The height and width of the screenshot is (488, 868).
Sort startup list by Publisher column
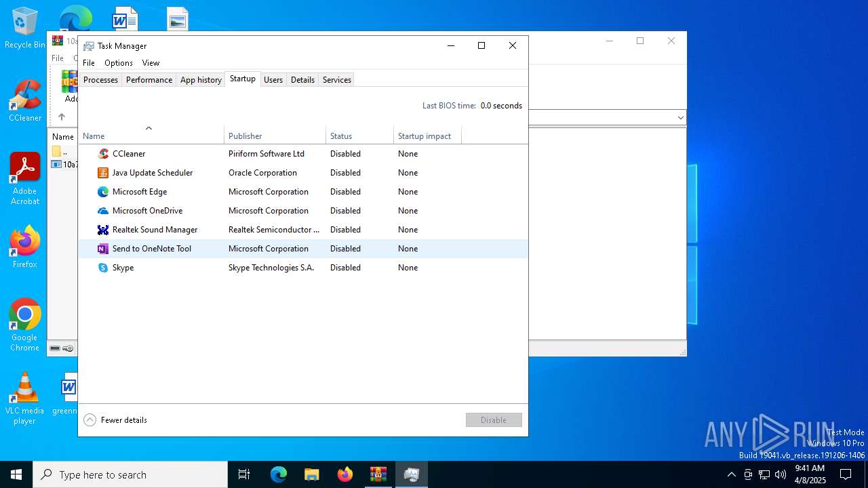(275, 134)
